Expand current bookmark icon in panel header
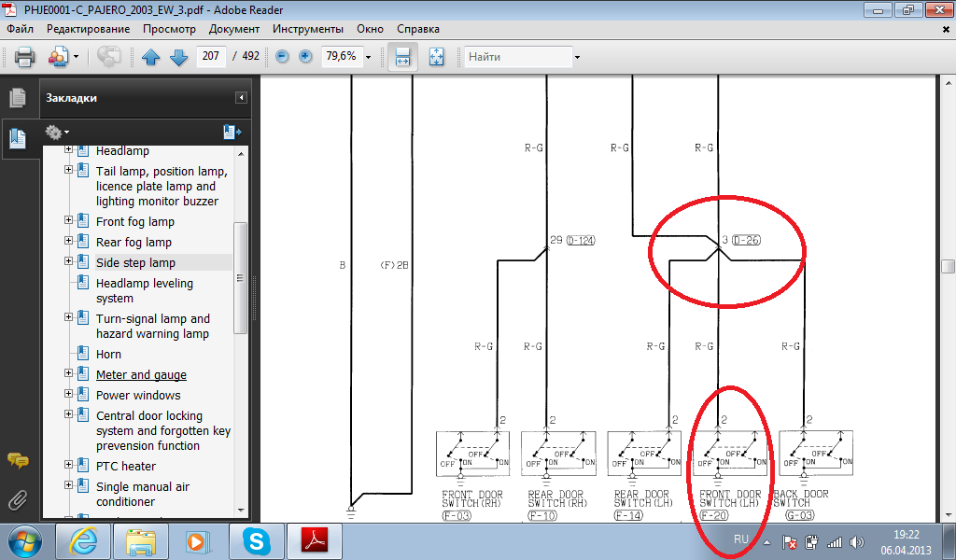 (232, 132)
